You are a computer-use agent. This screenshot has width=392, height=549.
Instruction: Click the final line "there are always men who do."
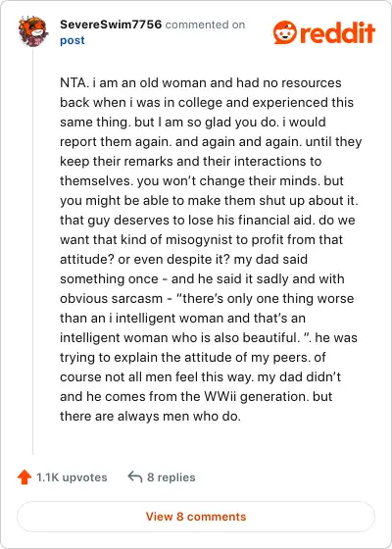pyautogui.click(x=151, y=417)
